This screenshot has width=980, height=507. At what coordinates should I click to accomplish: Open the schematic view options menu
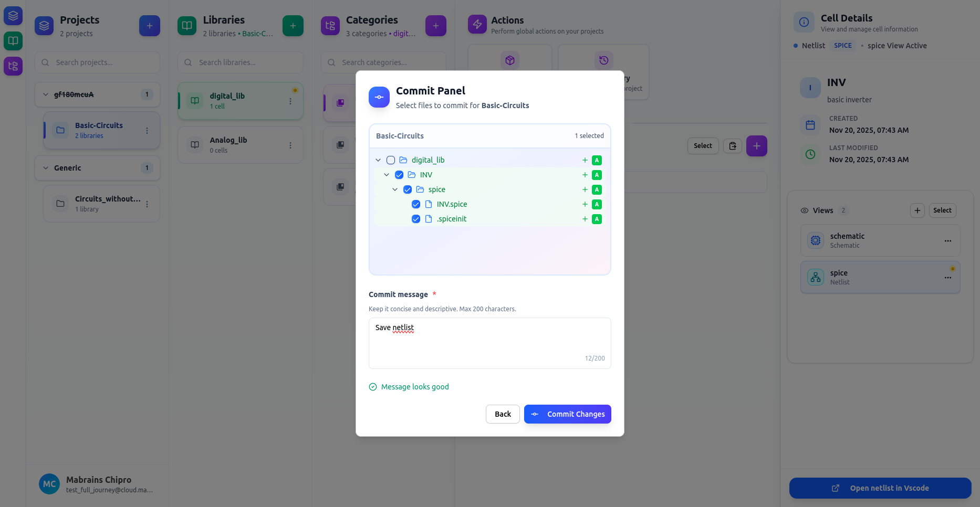point(947,240)
